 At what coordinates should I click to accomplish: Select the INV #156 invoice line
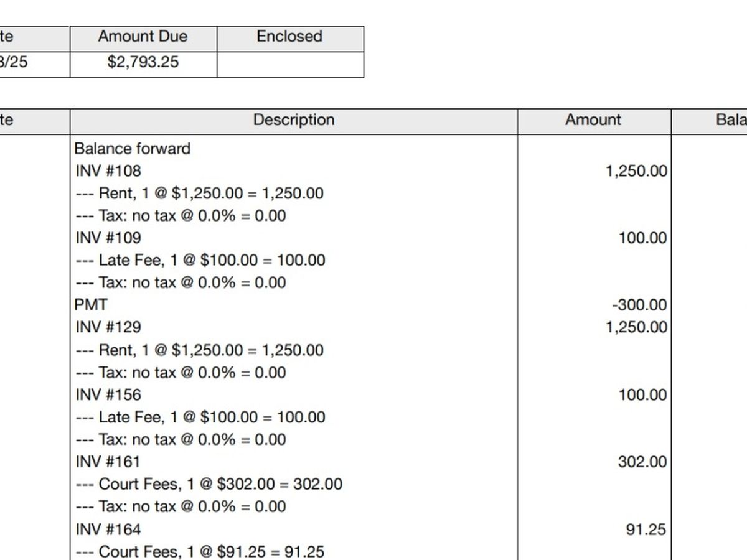(108, 394)
